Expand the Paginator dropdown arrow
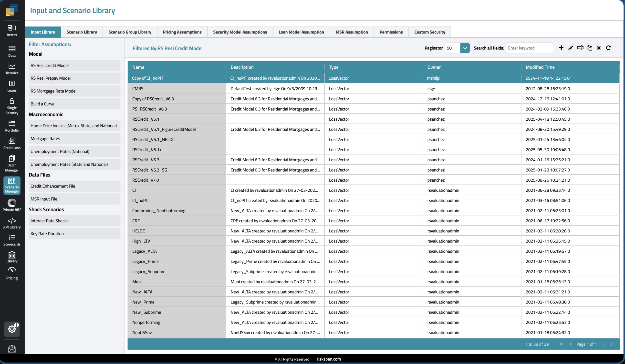The height and width of the screenshot is (364, 625). pyautogui.click(x=465, y=48)
